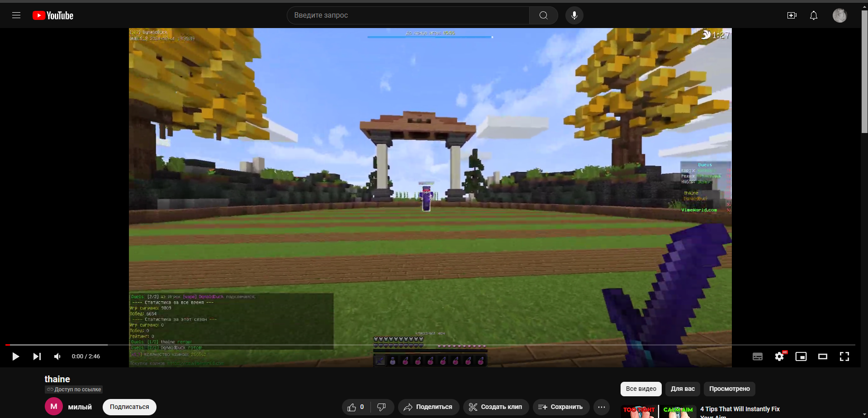The width and height of the screenshot is (868, 418).
Task: Open player settings gear
Action: (x=779, y=356)
